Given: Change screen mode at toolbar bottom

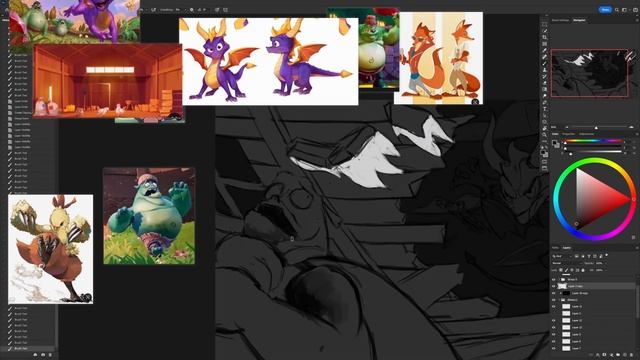Looking at the screenshot, I should (x=544, y=168).
